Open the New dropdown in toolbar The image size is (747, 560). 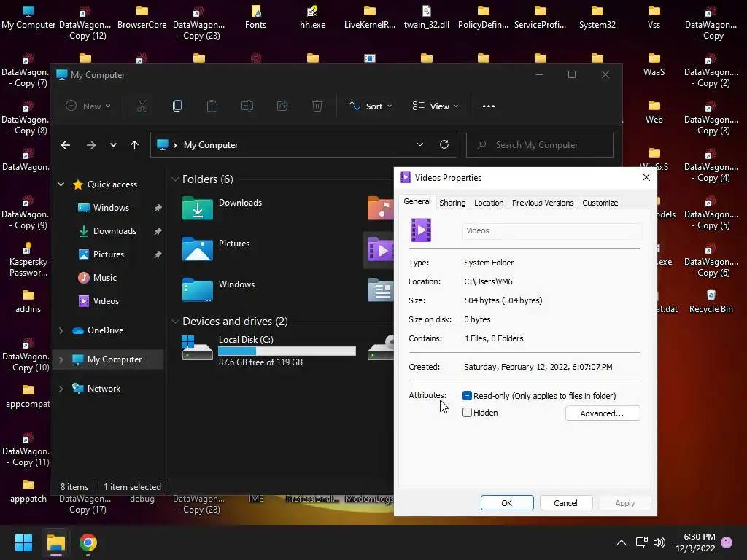point(88,106)
